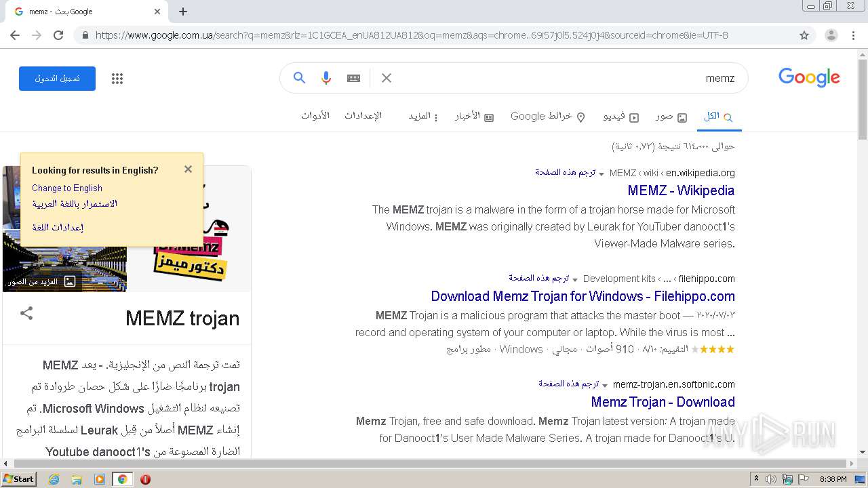Reload the page with refresh icon
The image size is (868, 488).
tap(58, 35)
